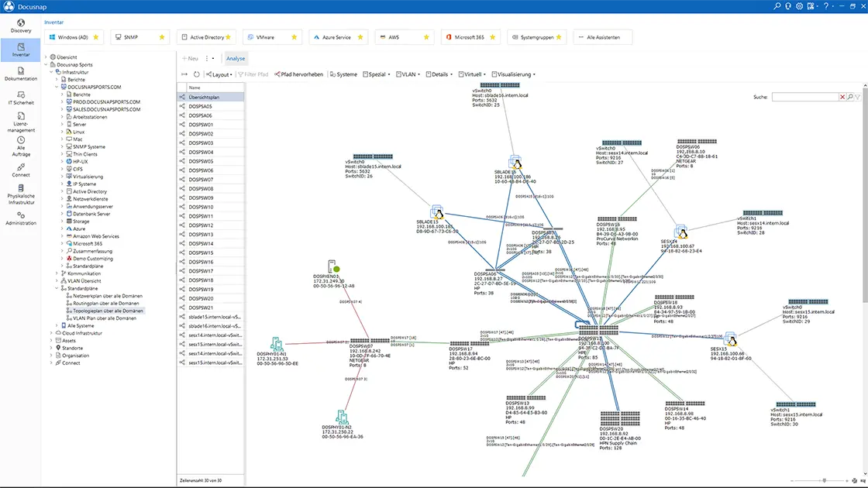The width and height of the screenshot is (868, 488).
Task: Click the filter funnel next to Suche
Action: (857, 97)
